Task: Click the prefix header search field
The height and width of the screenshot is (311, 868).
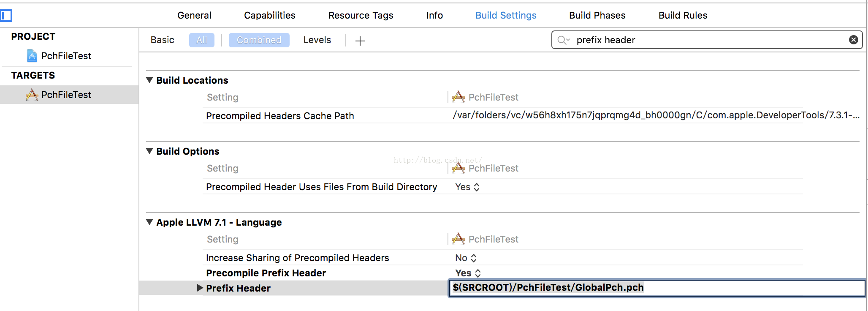Action: click(x=707, y=40)
